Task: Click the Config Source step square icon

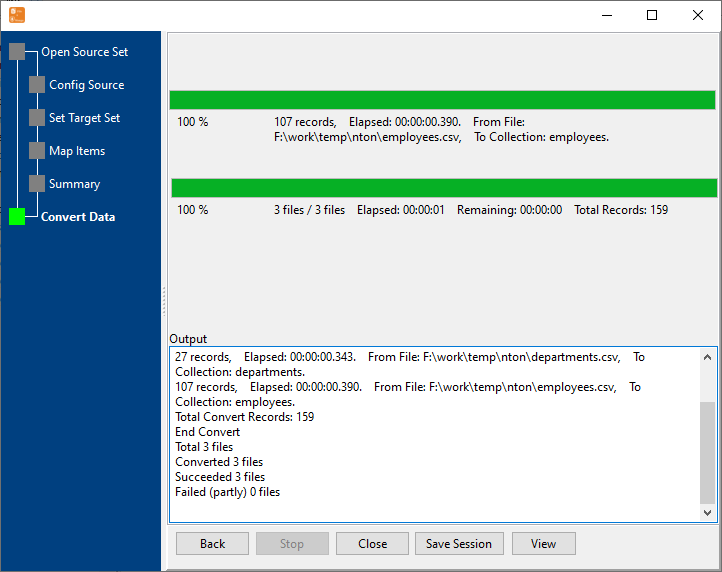Action: click(37, 85)
